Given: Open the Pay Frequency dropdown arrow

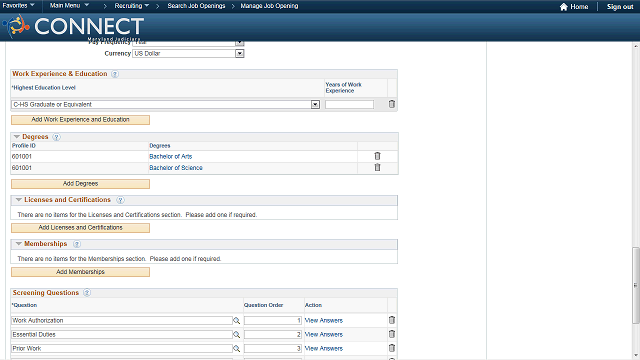Looking at the screenshot, I should coord(240,42).
